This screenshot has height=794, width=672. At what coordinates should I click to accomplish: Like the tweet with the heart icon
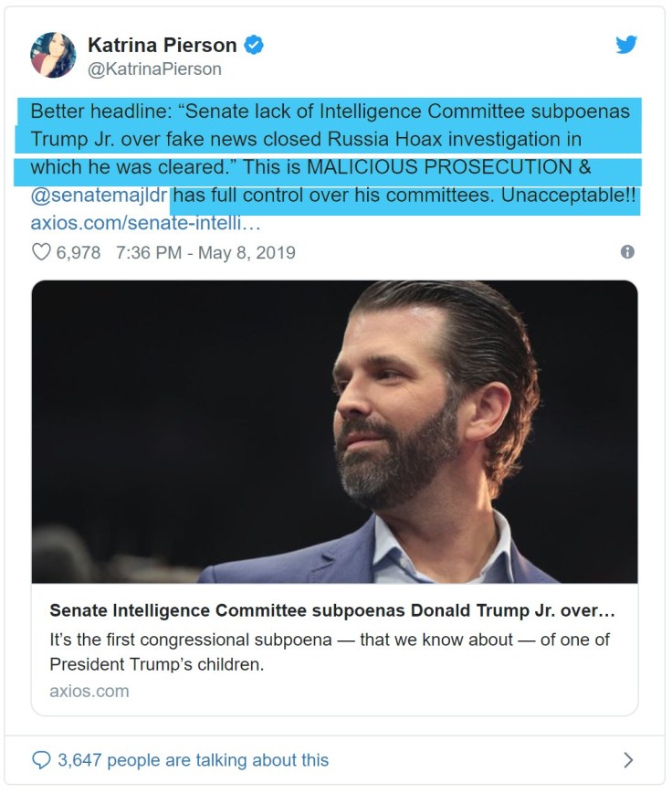click(41, 252)
